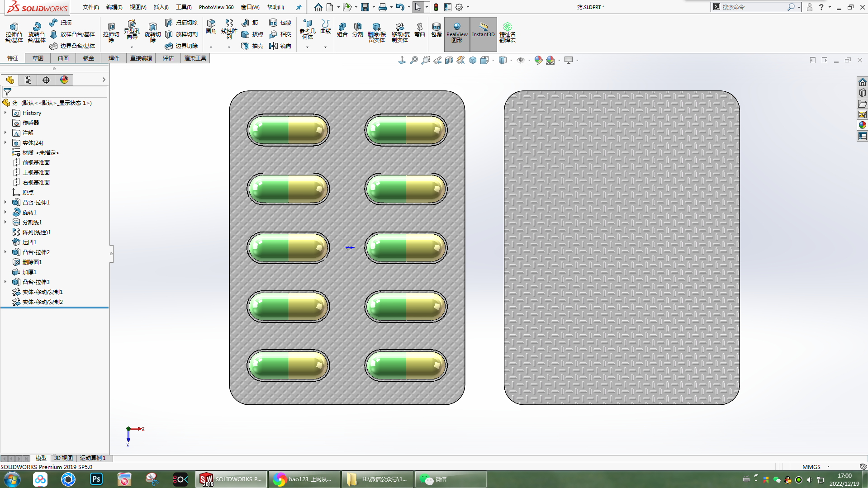Click the 包覆 wrap tool beside 筋
868x488 pixels.
click(x=280, y=22)
